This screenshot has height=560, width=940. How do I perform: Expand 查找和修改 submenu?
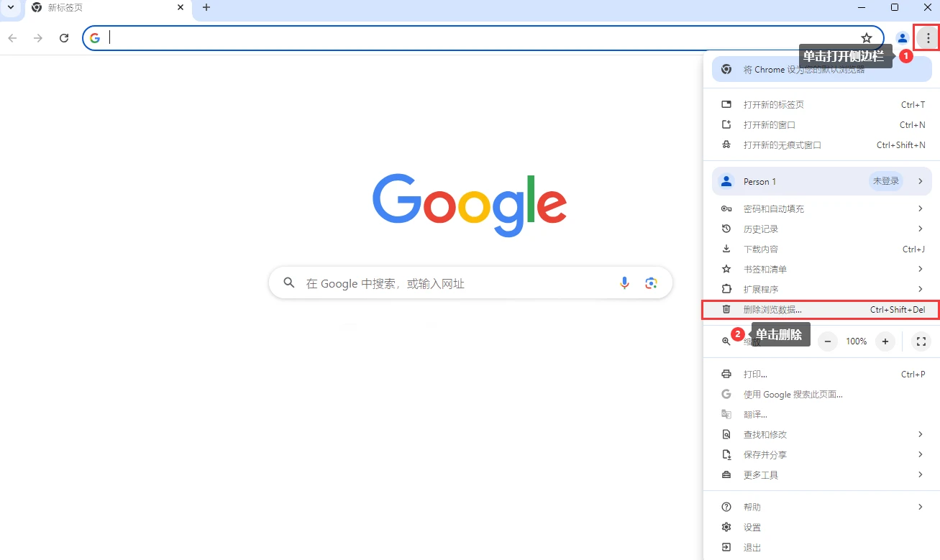tap(821, 434)
